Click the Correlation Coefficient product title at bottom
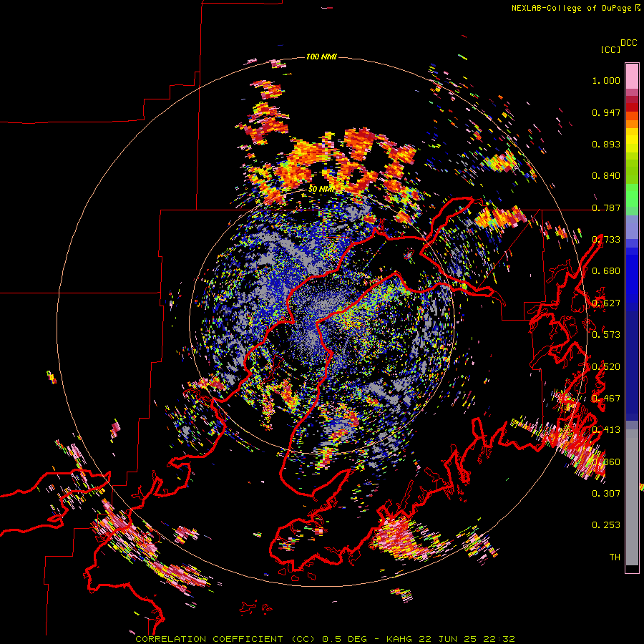This screenshot has width=644, height=644. click(325, 639)
